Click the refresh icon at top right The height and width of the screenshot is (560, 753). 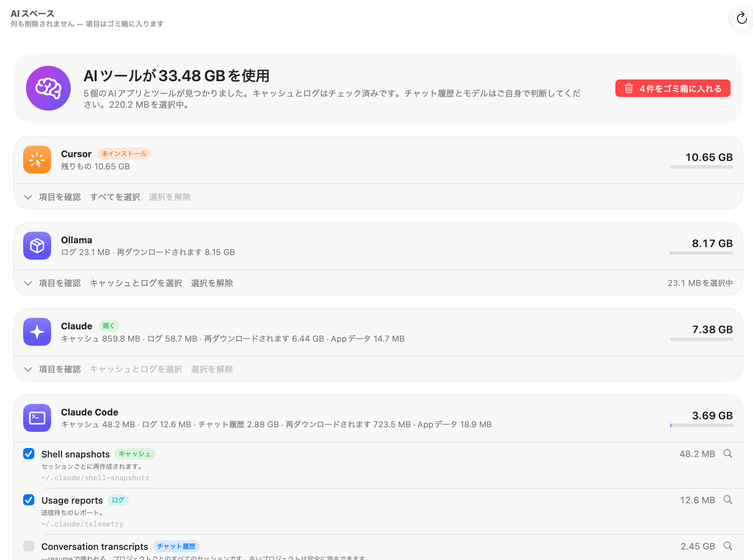click(741, 18)
